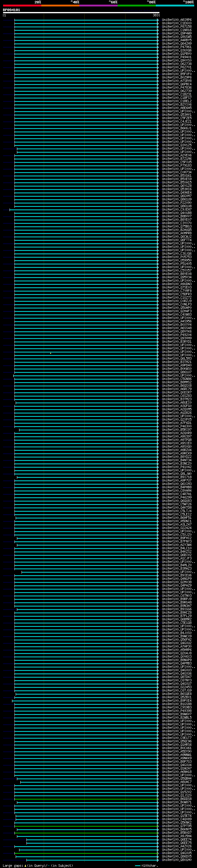This screenshot has height=868, width=197.
Task: Select hit label UniRef100_B8YDZ2
Action: pos(176,457)
